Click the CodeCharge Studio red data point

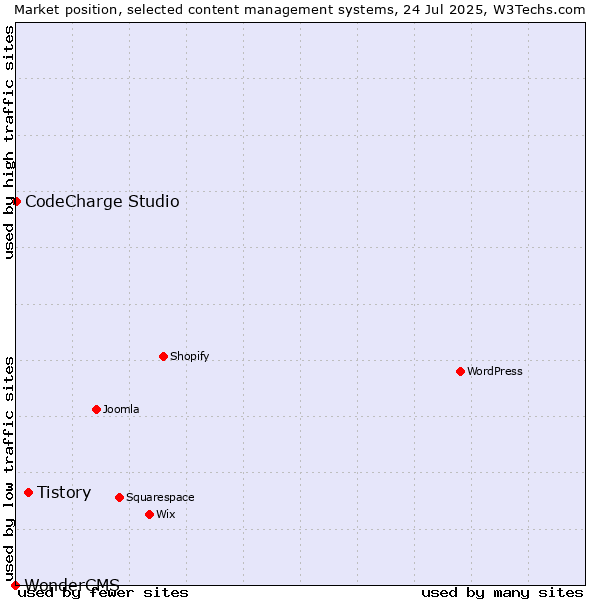click(16, 202)
